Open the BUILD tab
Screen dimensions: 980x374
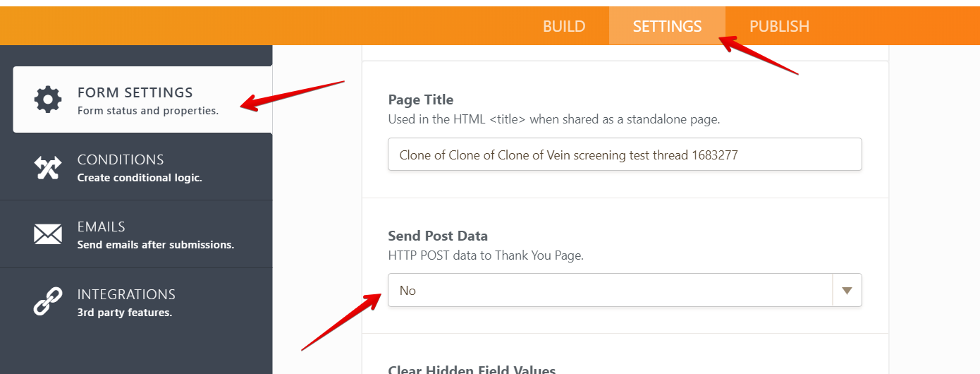[x=564, y=26]
